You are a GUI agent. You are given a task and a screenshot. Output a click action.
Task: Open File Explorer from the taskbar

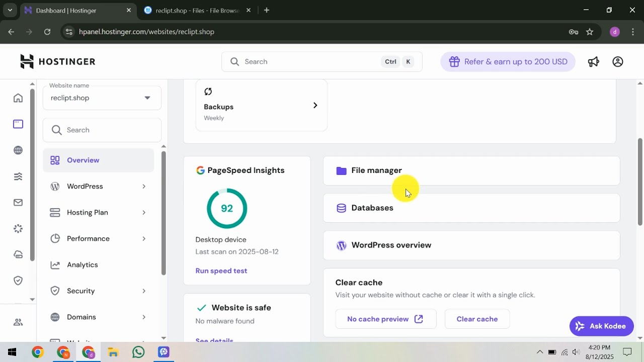coord(113,352)
